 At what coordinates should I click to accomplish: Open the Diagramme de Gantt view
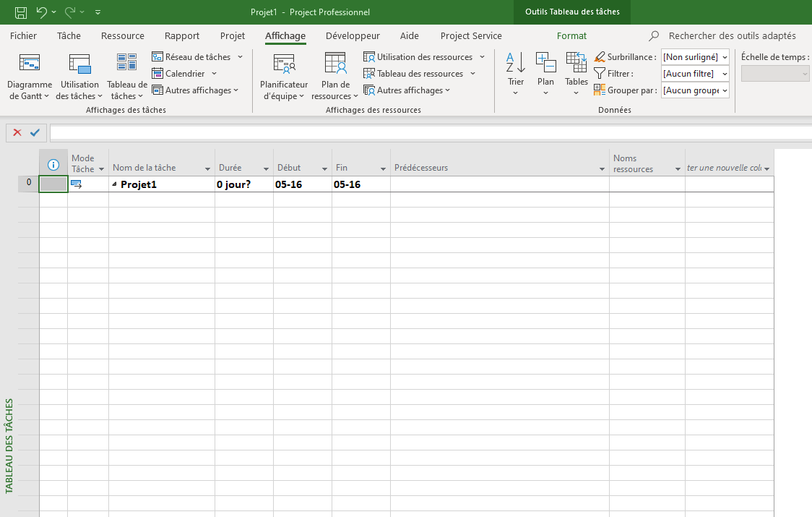(30, 76)
